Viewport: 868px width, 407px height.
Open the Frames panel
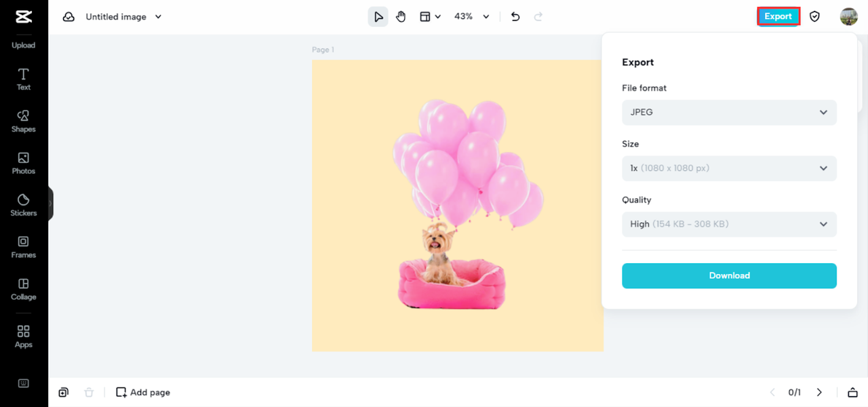pyautogui.click(x=24, y=248)
